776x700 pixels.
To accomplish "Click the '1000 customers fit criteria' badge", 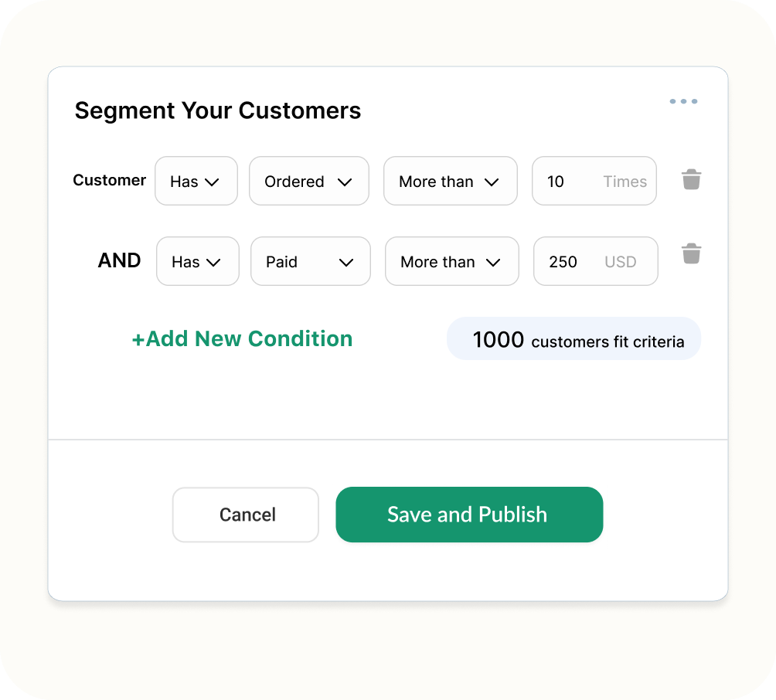I will [573, 338].
